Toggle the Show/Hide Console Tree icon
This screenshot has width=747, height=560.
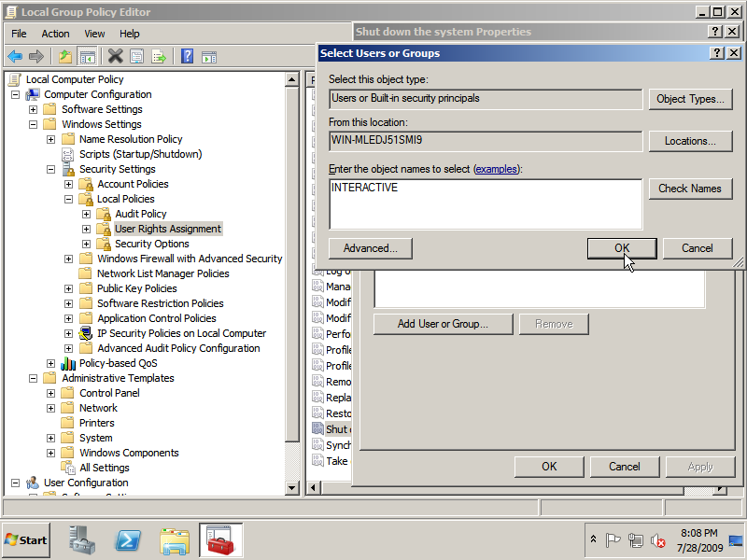pyautogui.click(x=87, y=57)
